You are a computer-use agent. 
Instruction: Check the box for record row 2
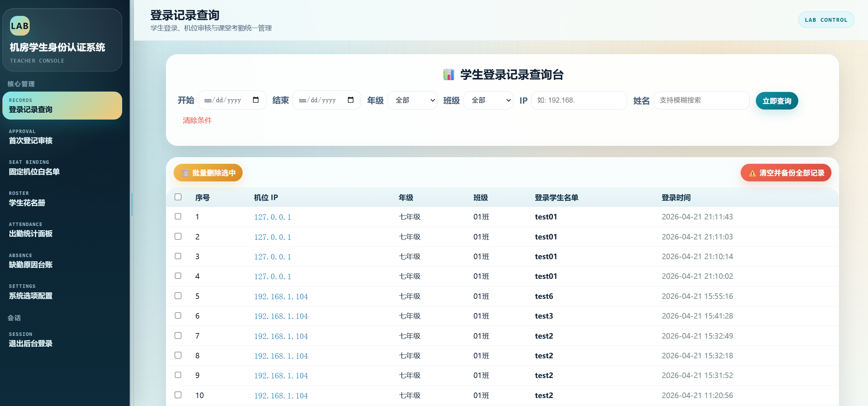[x=178, y=236]
